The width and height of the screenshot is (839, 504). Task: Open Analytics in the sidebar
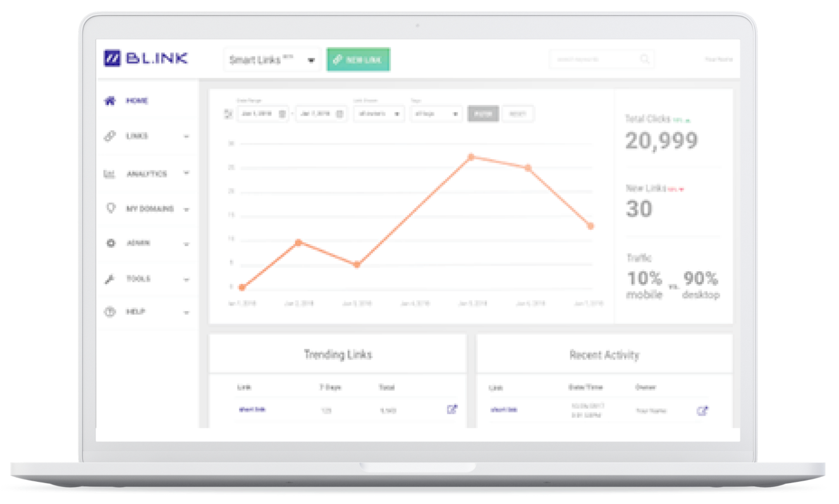pyautogui.click(x=147, y=173)
